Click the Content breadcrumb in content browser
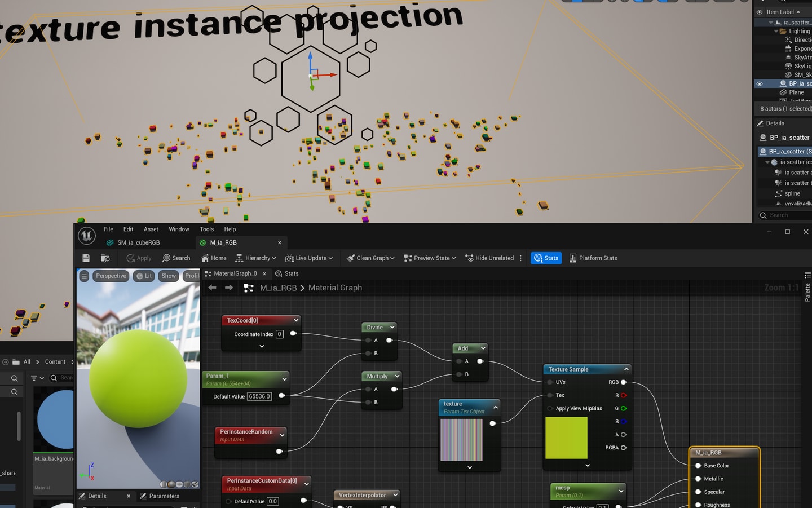The height and width of the screenshot is (508, 812). (x=55, y=362)
